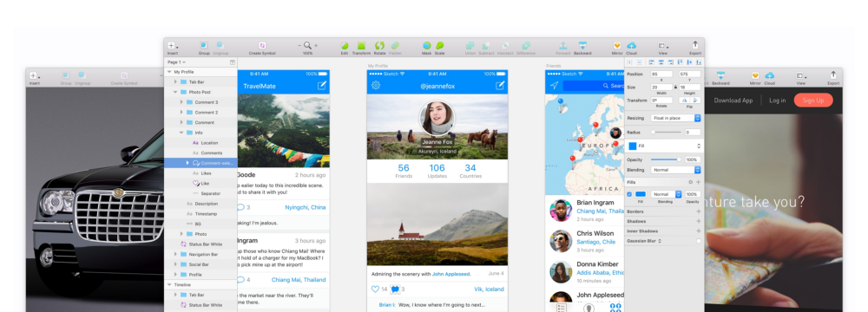This screenshot has height=312, width=868.
Task: Collapse the My Profile artboard in layer list
Action: pyautogui.click(x=169, y=72)
